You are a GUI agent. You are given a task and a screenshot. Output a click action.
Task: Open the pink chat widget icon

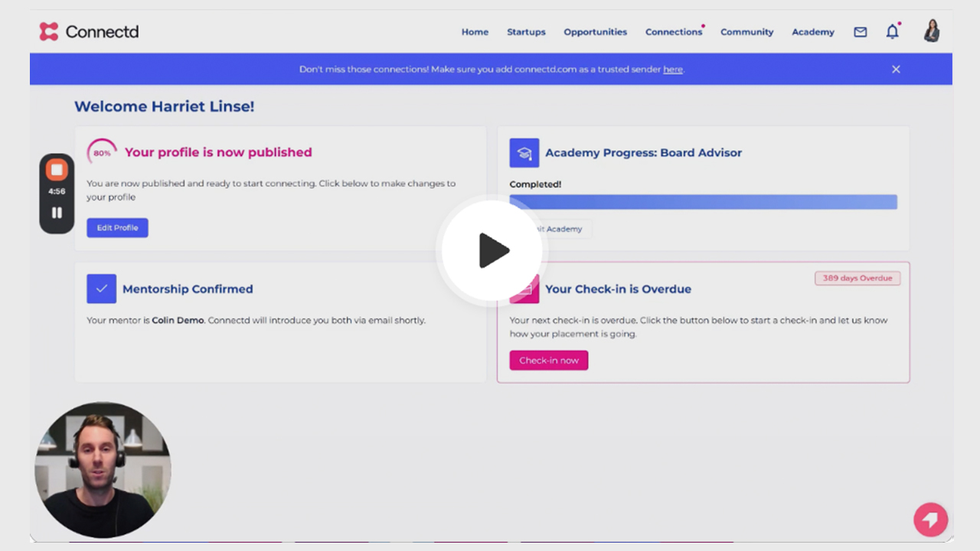[930, 520]
